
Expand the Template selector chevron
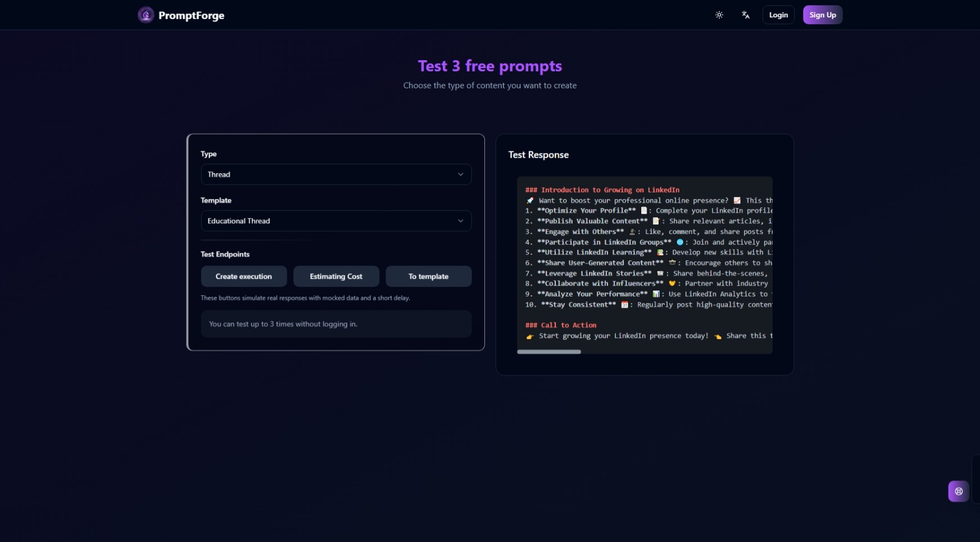[x=460, y=220]
